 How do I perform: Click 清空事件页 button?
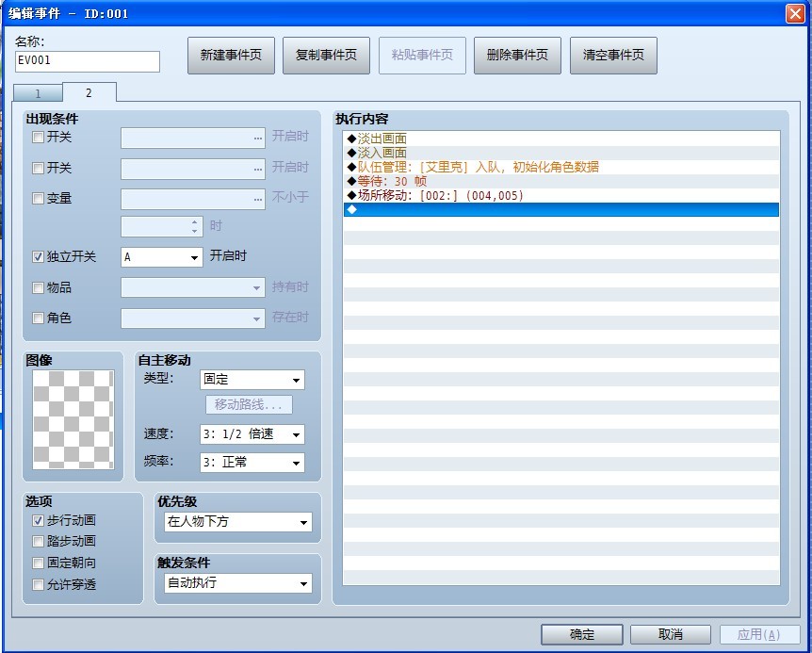point(613,56)
